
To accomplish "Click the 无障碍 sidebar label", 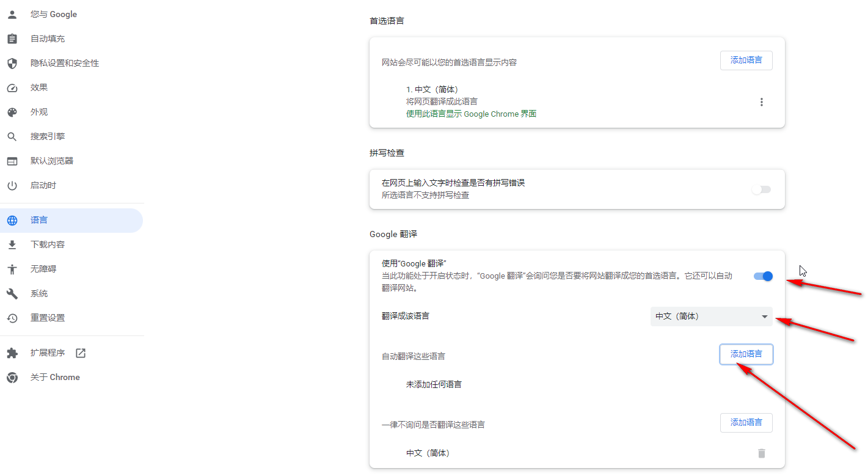I will click(43, 269).
